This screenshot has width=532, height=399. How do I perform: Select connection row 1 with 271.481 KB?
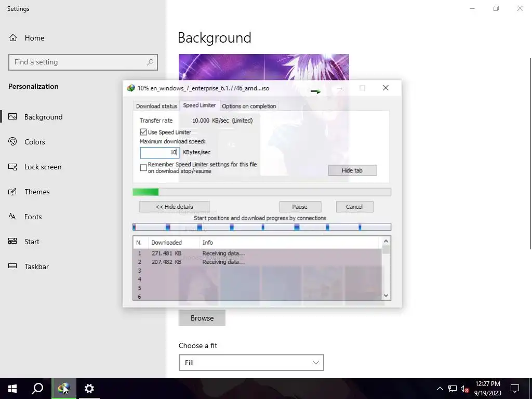(258, 254)
